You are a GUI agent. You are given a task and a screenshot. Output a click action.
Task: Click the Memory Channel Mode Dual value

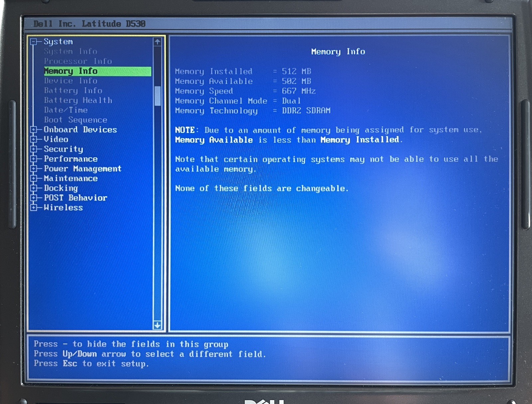tap(292, 101)
